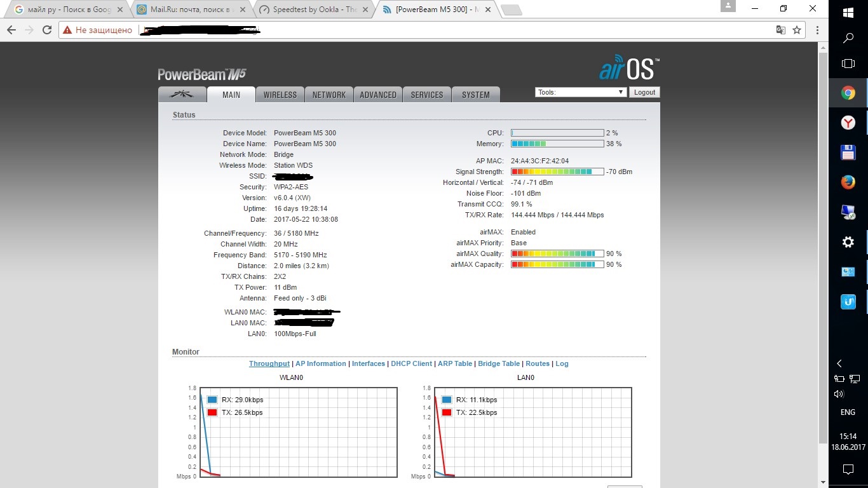Open the UniFi app in taskbar
Screen dimensions: 868x488
(x=848, y=302)
